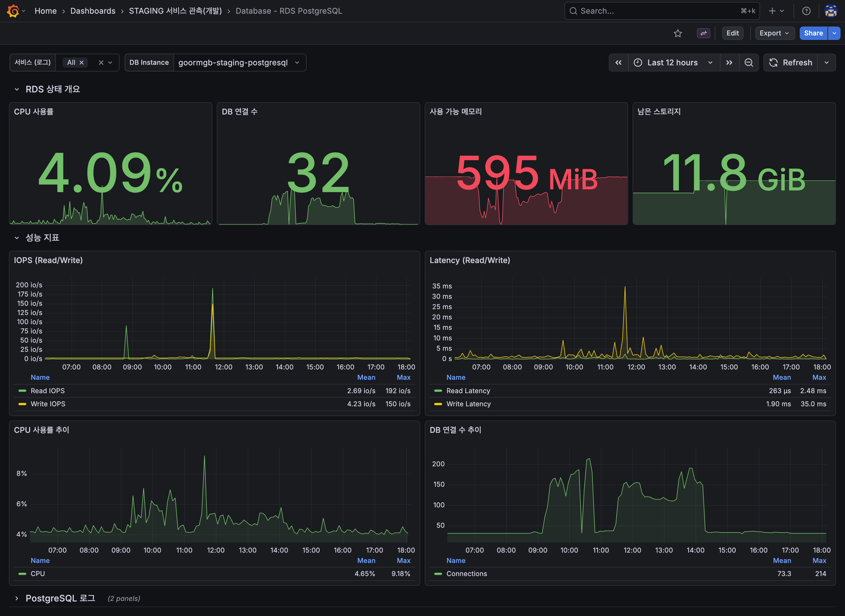Click the explore split-view icon beside the star

click(703, 33)
